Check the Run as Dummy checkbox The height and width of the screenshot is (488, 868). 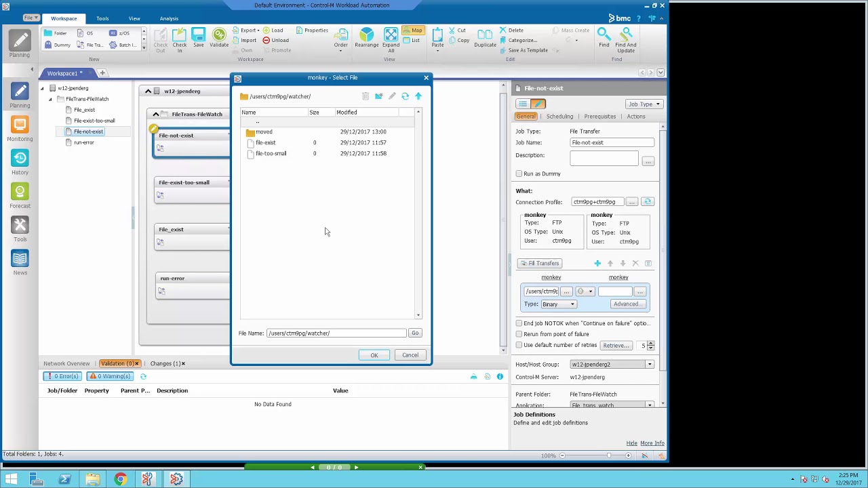click(519, 174)
